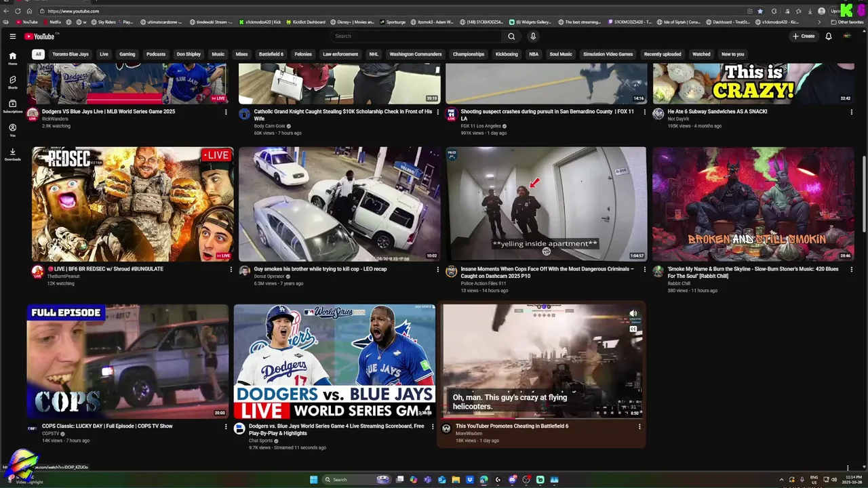Click the search magnifier button
This screenshot has width=868, height=488.
(511, 36)
